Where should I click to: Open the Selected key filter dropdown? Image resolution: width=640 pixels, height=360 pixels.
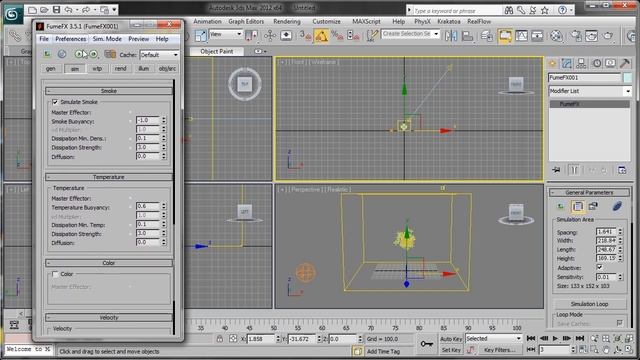494,338
